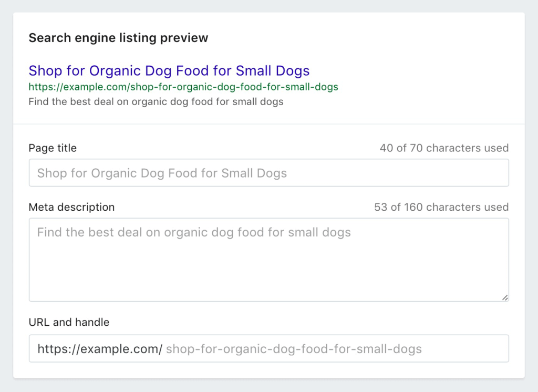
Task: Click the Search engine listing preview heading
Action: click(x=118, y=38)
